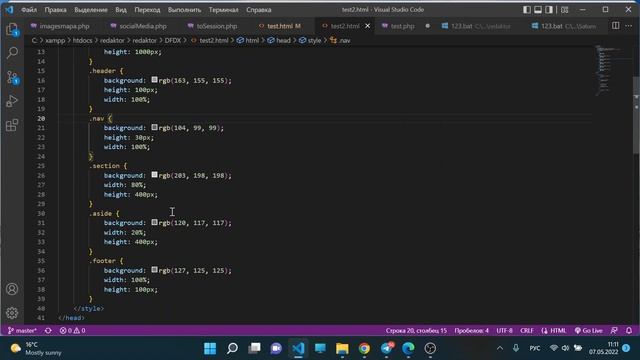This screenshot has width=640, height=360.
Task: Open color picker for .nav background
Action: [154, 127]
